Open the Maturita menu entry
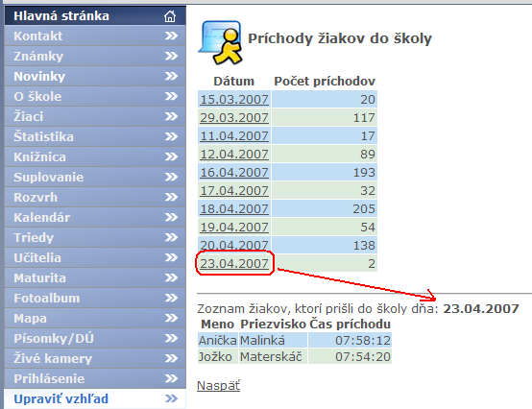The height and width of the screenshot is (409, 532). pyautogui.click(x=95, y=277)
